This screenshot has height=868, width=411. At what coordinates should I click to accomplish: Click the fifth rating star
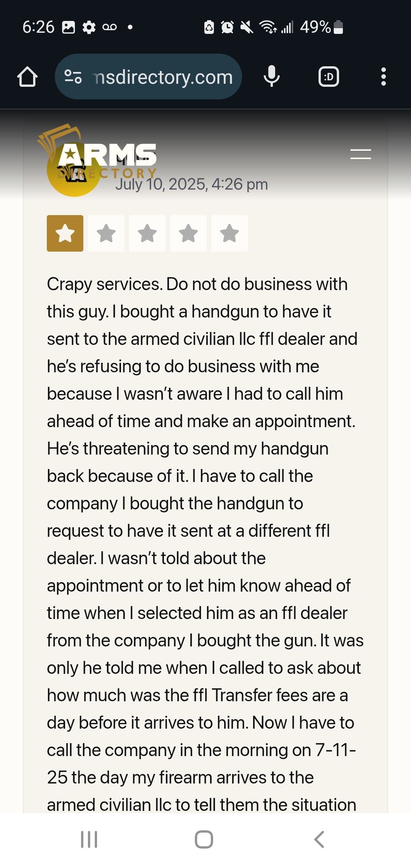coord(229,233)
